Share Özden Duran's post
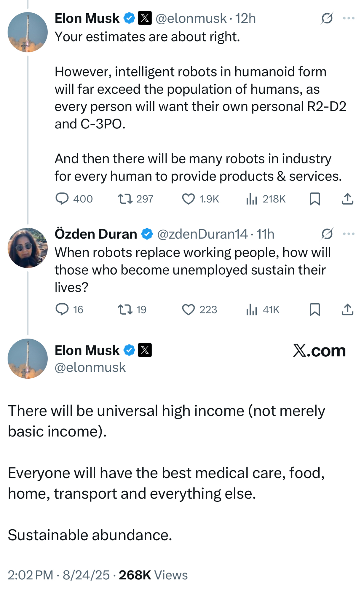364x593 pixels. tap(347, 310)
